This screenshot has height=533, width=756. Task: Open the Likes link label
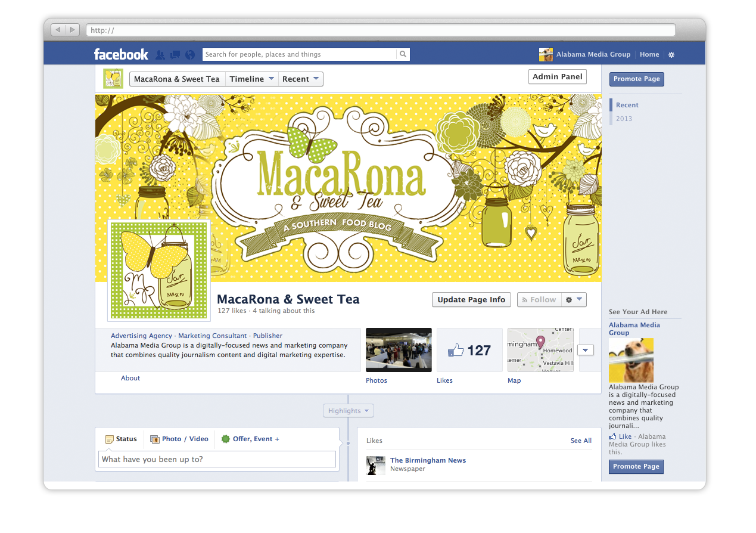444,380
